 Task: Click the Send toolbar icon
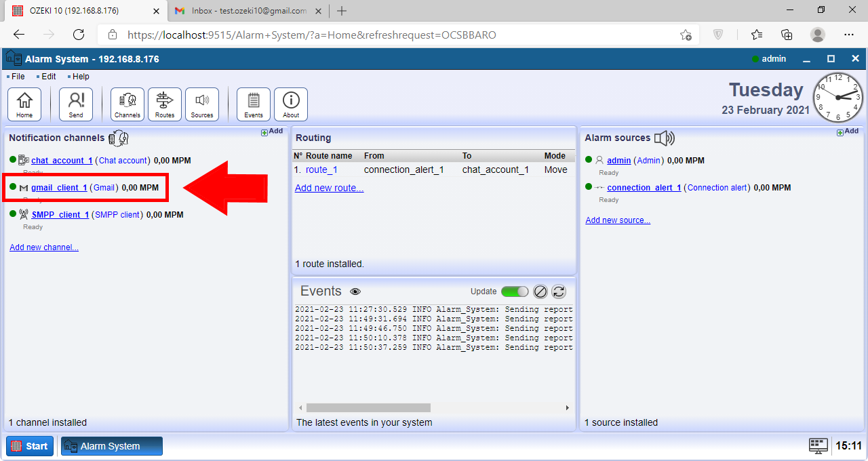coord(76,104)
